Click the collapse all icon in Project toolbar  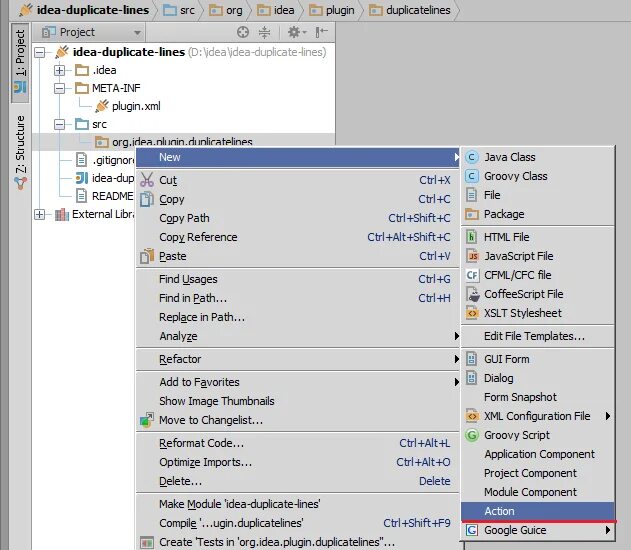click(264, 32)
